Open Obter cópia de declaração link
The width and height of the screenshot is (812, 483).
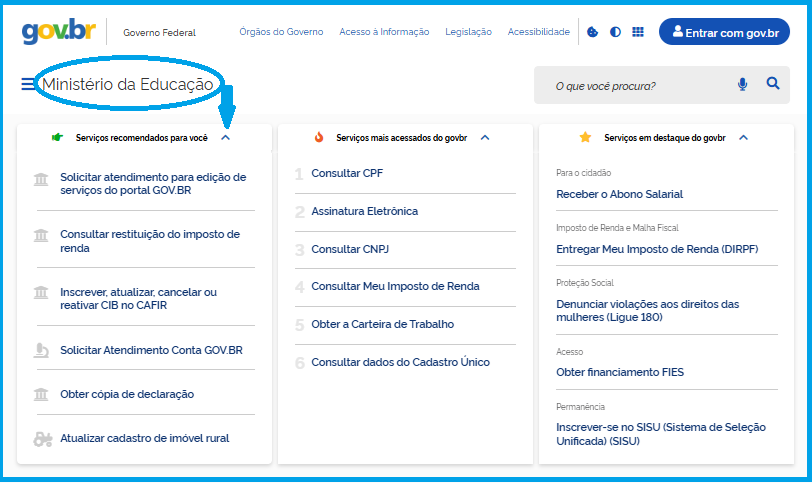tap(127, 394)
